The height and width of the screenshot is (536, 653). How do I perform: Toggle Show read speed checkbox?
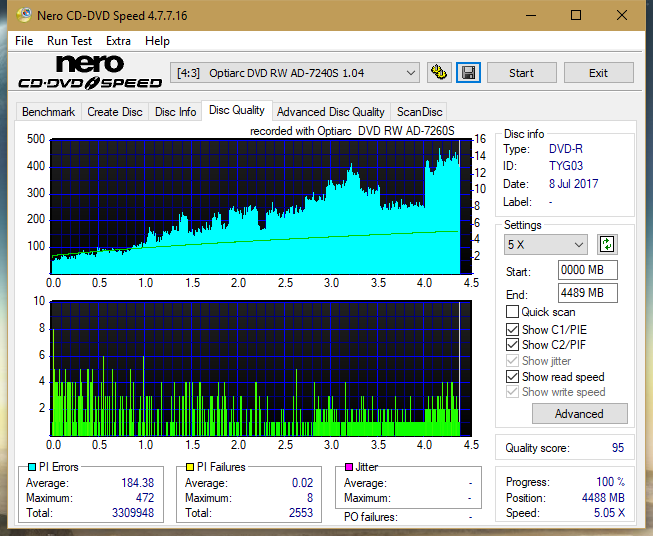[x=512, y=376]
